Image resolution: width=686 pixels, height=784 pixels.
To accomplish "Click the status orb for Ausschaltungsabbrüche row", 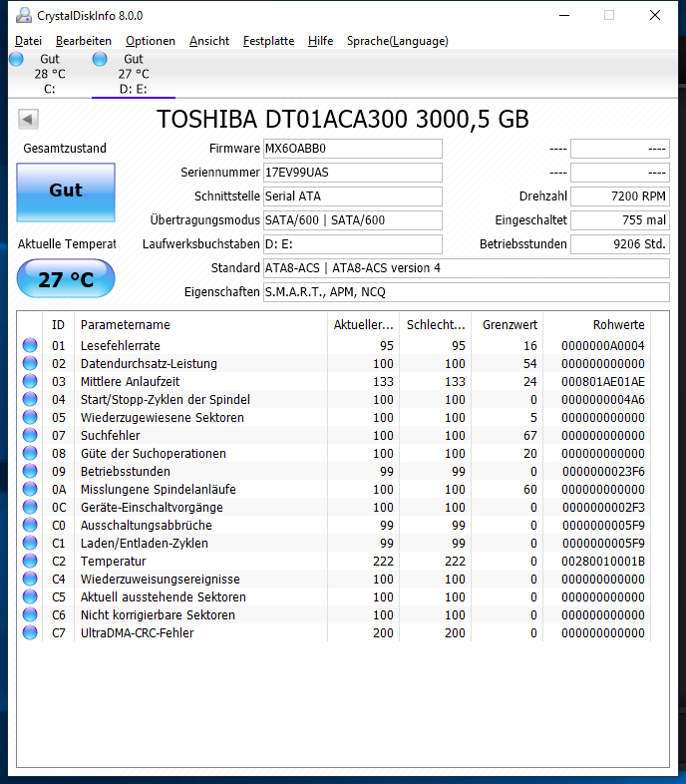I will click(30, 526).
